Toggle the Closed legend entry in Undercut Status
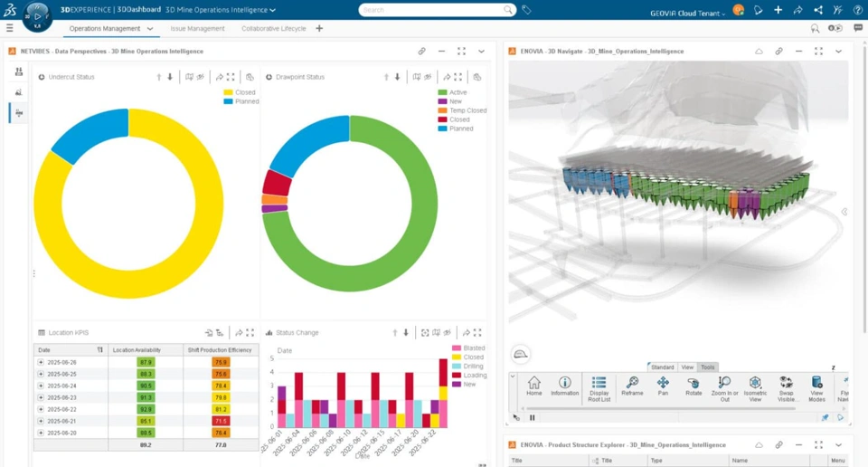This screenshot has width=868, height=467. [x=239, y=92]
